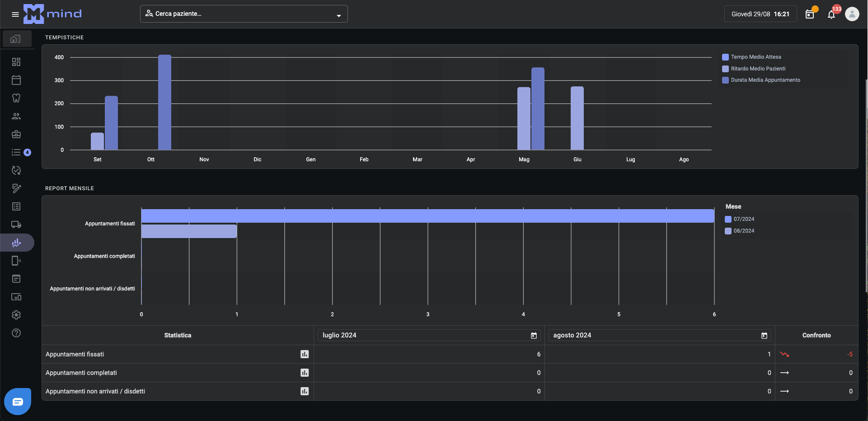Open the delivery truck icon in sidebar
Image resolution: width=868 pixels, height=421 pixels.
point(16,225)
